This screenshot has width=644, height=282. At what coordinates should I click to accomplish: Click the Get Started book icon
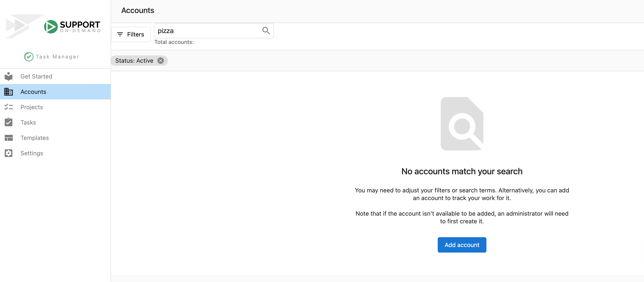click(x=9, y=76)
